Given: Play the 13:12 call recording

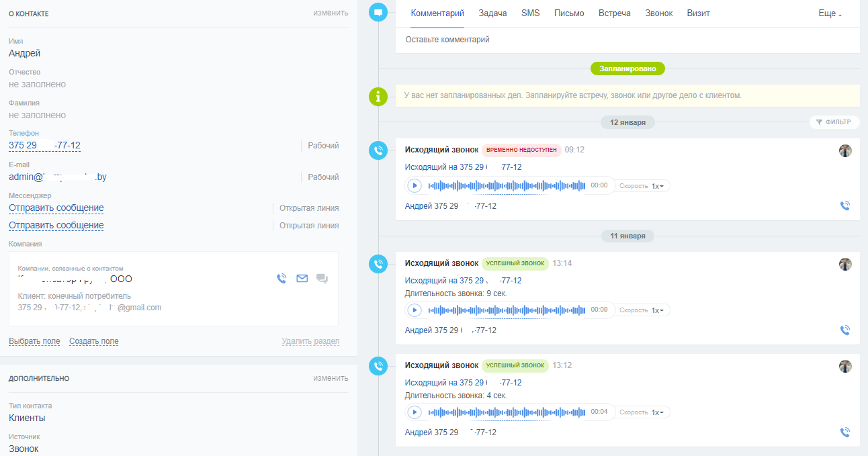Looking at the screenshot, I should (415, 412).
